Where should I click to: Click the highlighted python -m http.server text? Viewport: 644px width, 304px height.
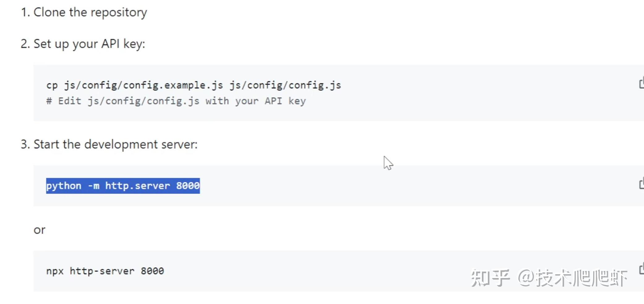click(123, 186)
